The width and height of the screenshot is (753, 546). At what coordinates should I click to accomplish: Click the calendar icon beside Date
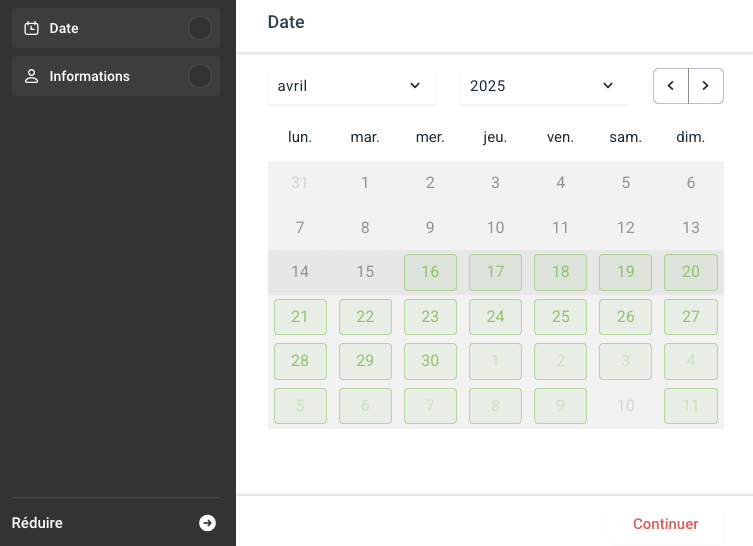tap(32, 28)
